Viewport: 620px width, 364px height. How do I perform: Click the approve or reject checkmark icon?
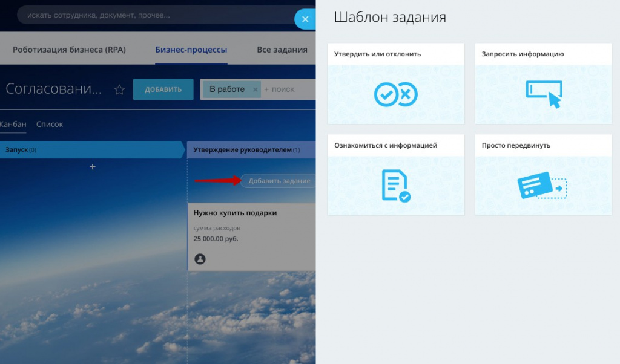[x=395, y=94]
